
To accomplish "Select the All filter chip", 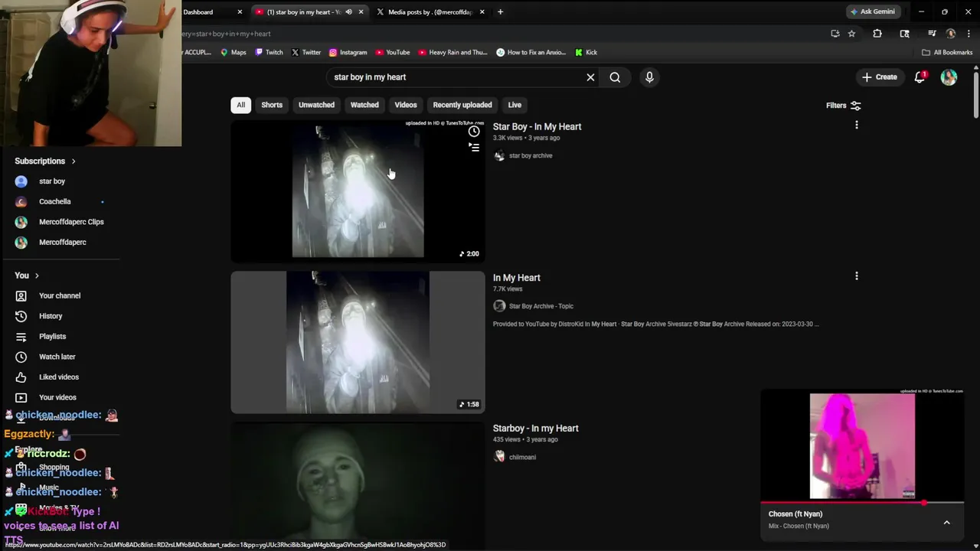I will 240,105.
